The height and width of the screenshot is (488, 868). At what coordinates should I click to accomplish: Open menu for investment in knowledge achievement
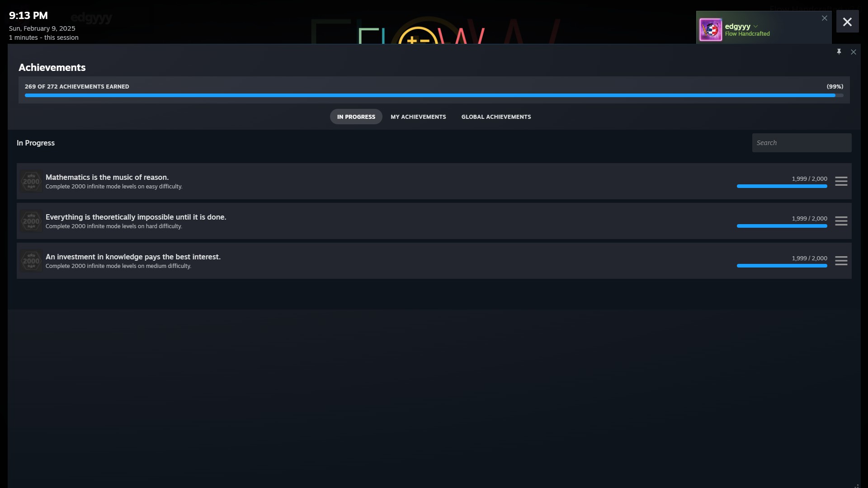(841, 261)
